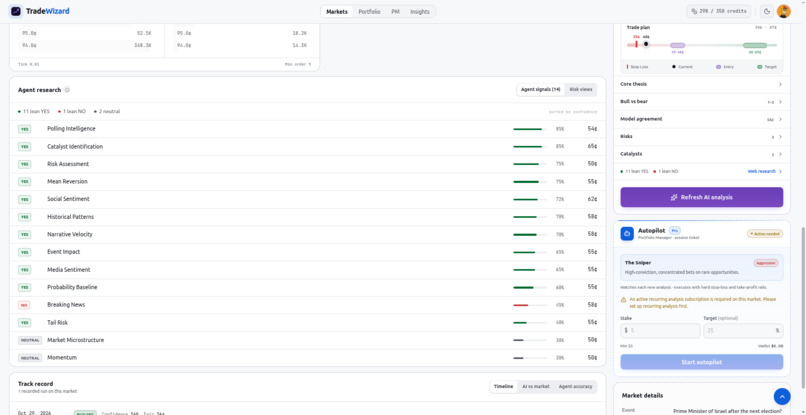Expand the Bull vs bear section
806x415 pixels.
coord(702,102)
